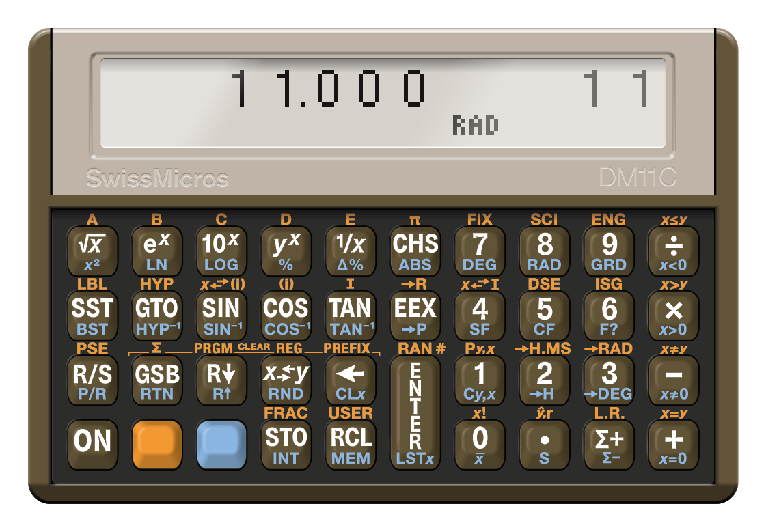Click the ON power key

[x=92, y=445]
